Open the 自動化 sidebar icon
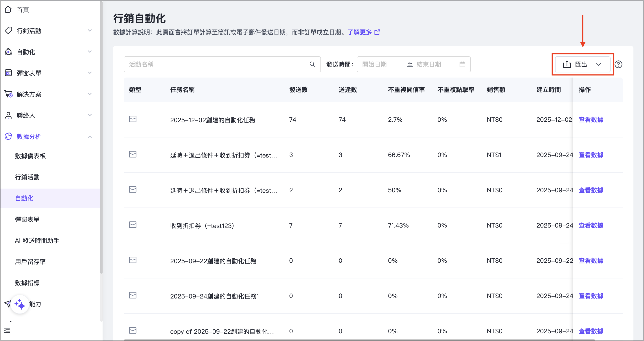This screenshot has width=644, height=341. pyautogui.click(x=8, y=52)
